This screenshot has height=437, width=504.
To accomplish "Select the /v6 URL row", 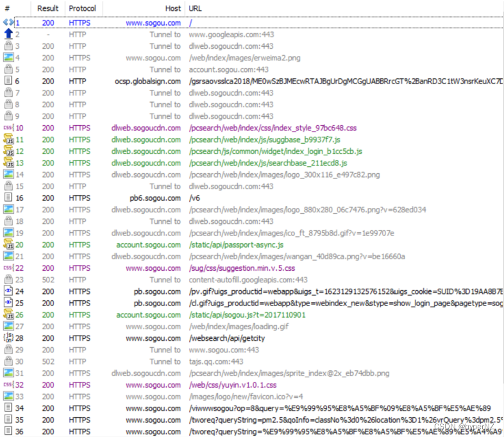I will pyautogui.click(x=194, y=198).
